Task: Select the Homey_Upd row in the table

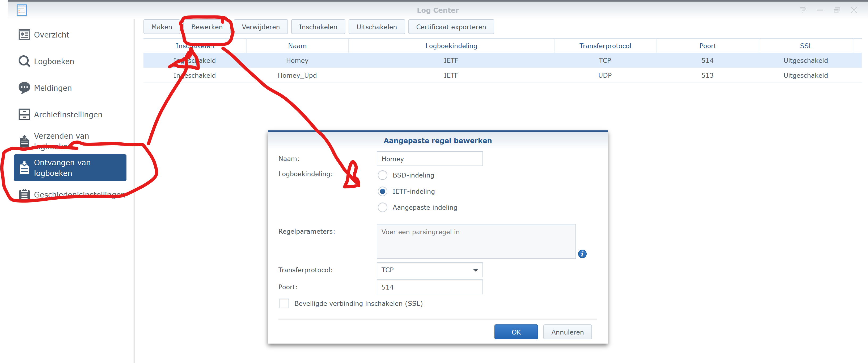Action: [x=297, y=76]
